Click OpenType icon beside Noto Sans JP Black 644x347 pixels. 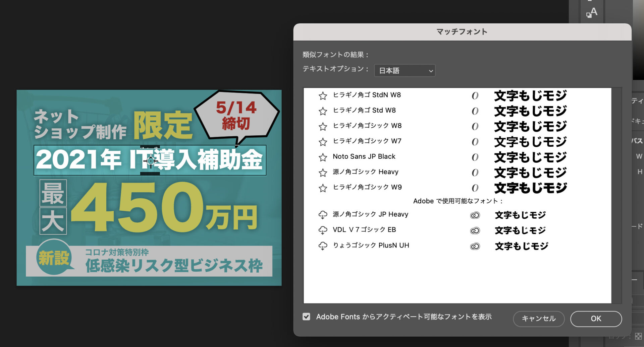pyautogui.click(x=475, y=157)
